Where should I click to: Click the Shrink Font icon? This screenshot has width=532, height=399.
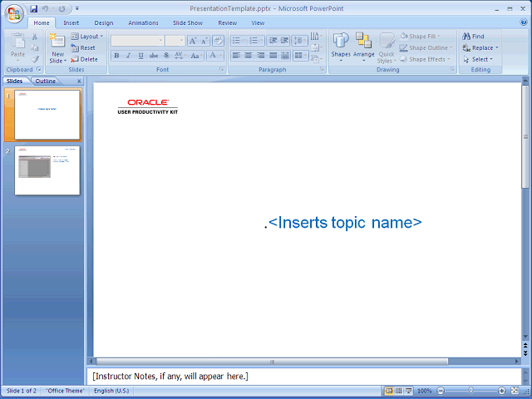[204, 41]
